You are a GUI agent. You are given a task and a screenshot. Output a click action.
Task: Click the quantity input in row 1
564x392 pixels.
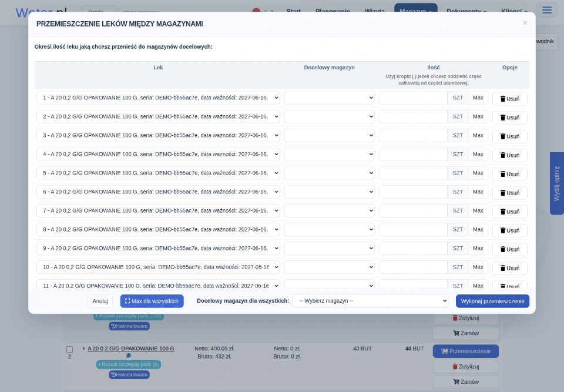pos(413,98)
